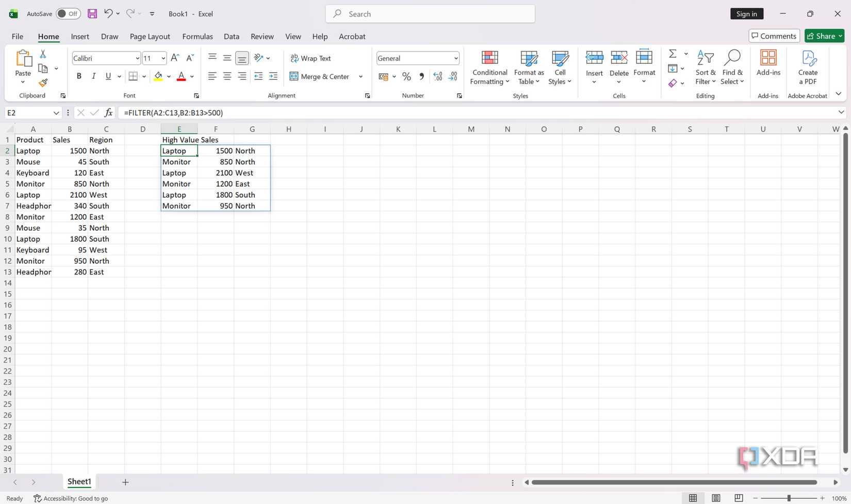
Task: Toggle underline formatting
Action: (x=107, y=76)
